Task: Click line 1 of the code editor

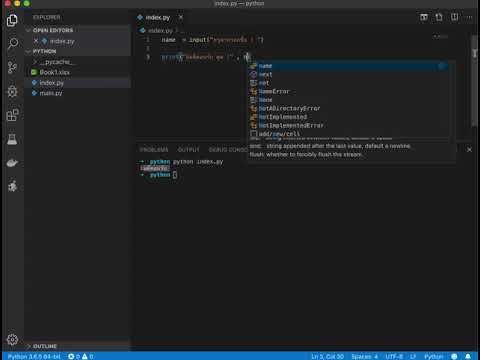Action: click(x=212, y=40)
